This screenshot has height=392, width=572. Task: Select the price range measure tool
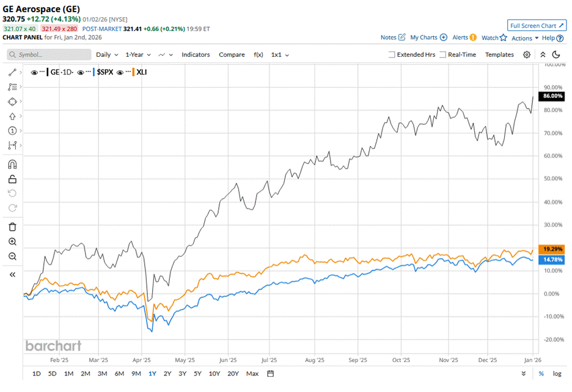coord(12,145)
